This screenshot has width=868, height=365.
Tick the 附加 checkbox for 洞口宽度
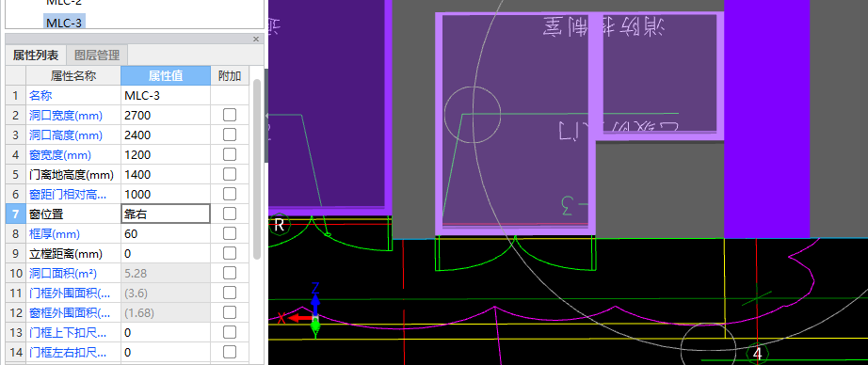229,115
